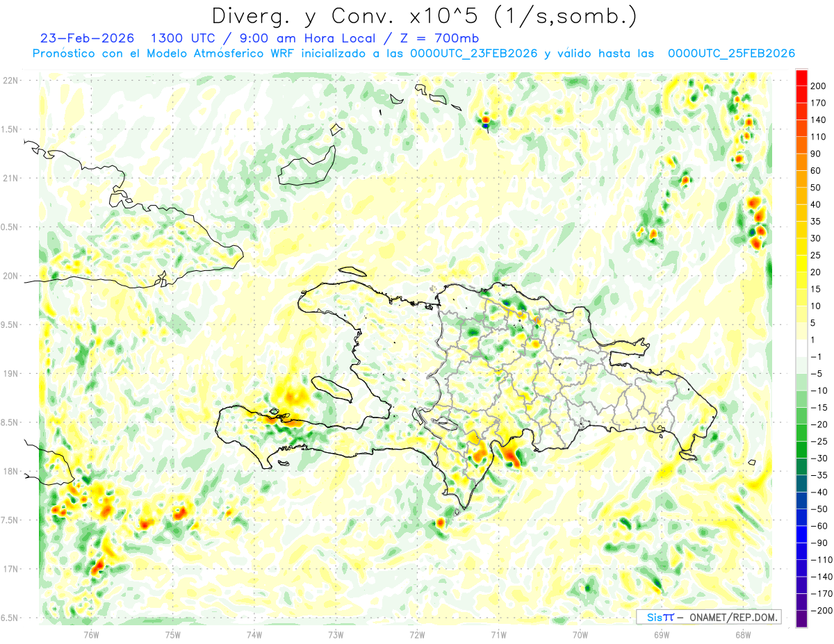Click the dark purple swatch at color scale bottom
Image resolution: width=834 pixels, height=644 pixels.
[801, 619]
